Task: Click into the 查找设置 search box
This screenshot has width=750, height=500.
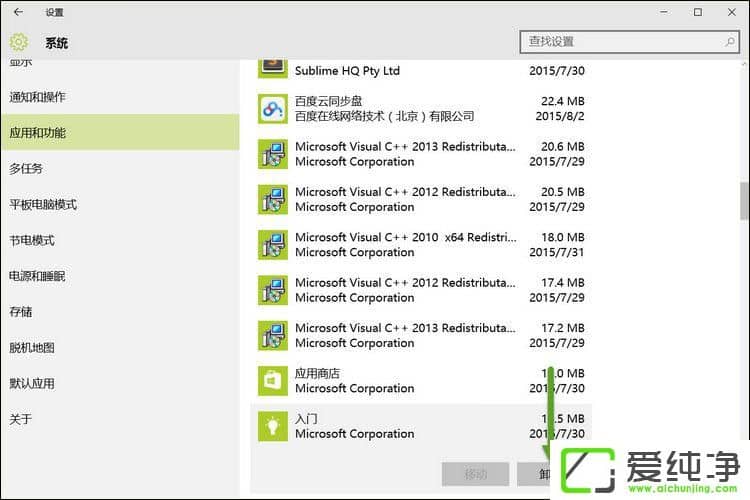Action: (x=629, y=42)
